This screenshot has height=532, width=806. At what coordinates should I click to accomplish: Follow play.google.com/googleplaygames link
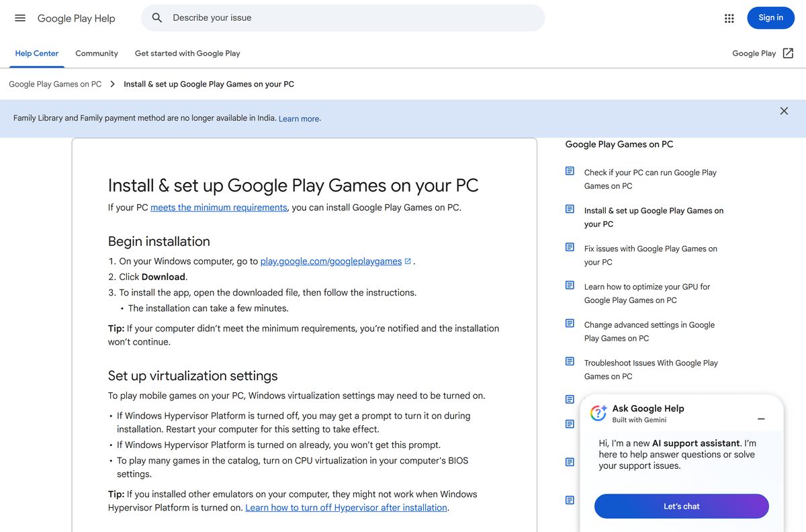tap(331, 261)
